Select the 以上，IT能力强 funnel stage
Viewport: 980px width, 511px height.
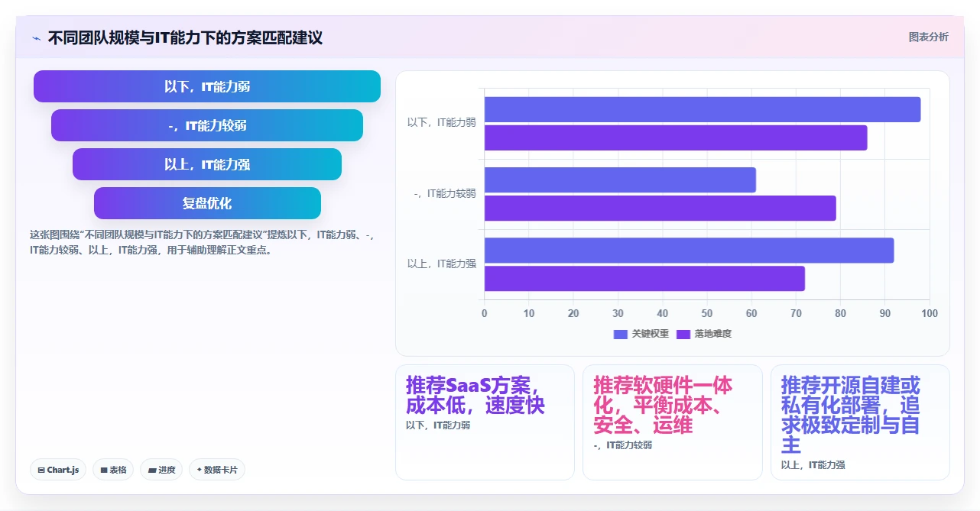[x=207, y=164]
